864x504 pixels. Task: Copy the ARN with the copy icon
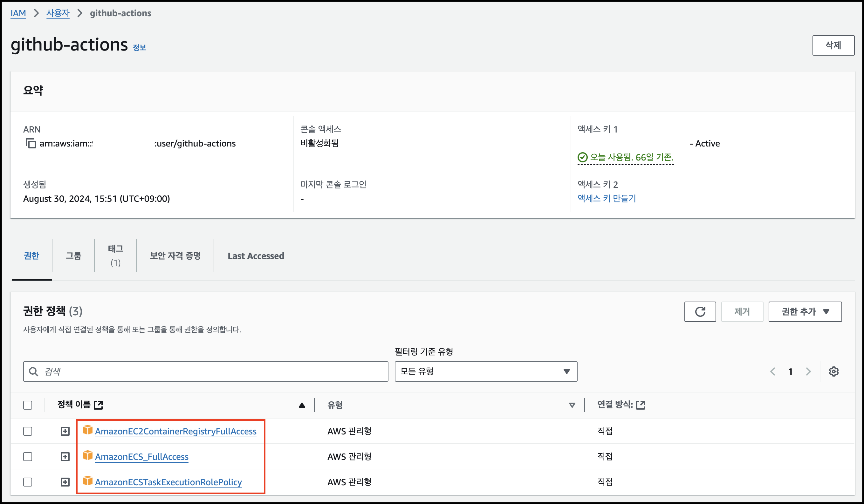pos(31,143)
